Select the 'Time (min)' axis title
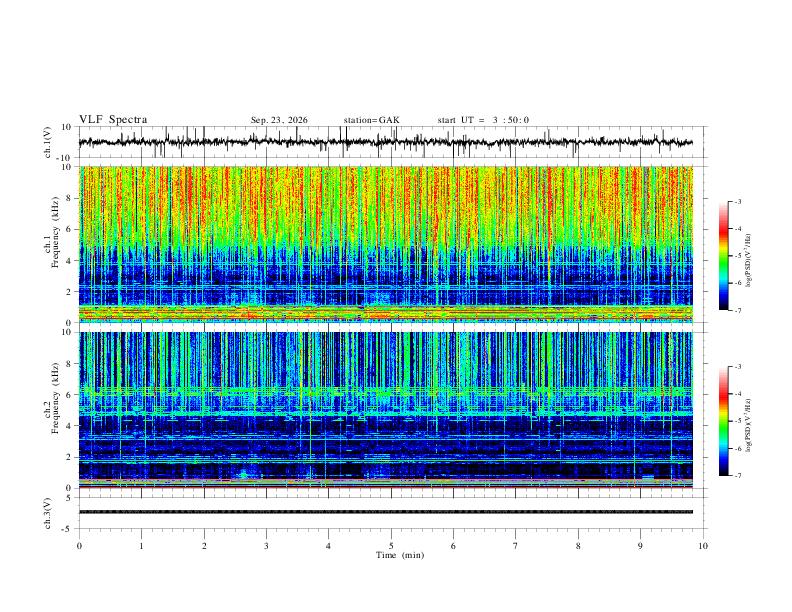Screen dimensions: 792x612 tap(400, 555)
